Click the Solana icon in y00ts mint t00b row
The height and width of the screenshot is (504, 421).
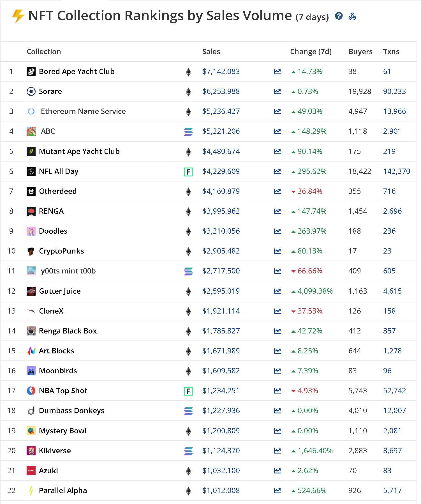(x=188, y=271)
